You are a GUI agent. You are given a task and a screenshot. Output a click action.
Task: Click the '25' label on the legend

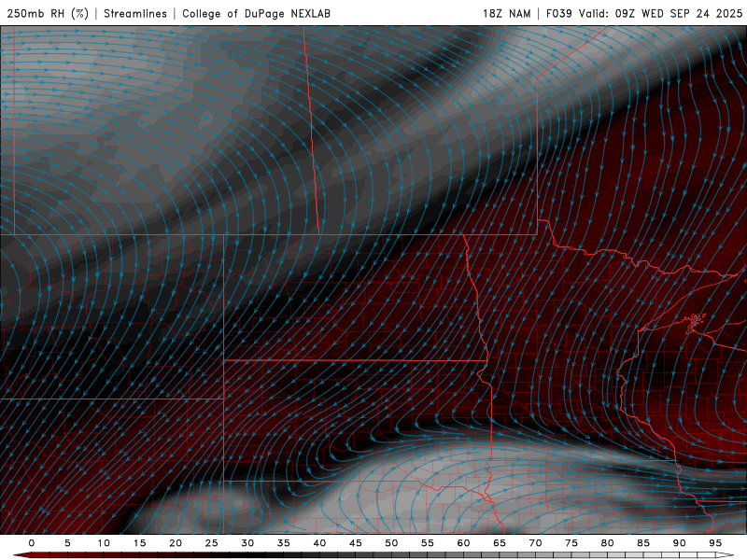click(212, 543)
